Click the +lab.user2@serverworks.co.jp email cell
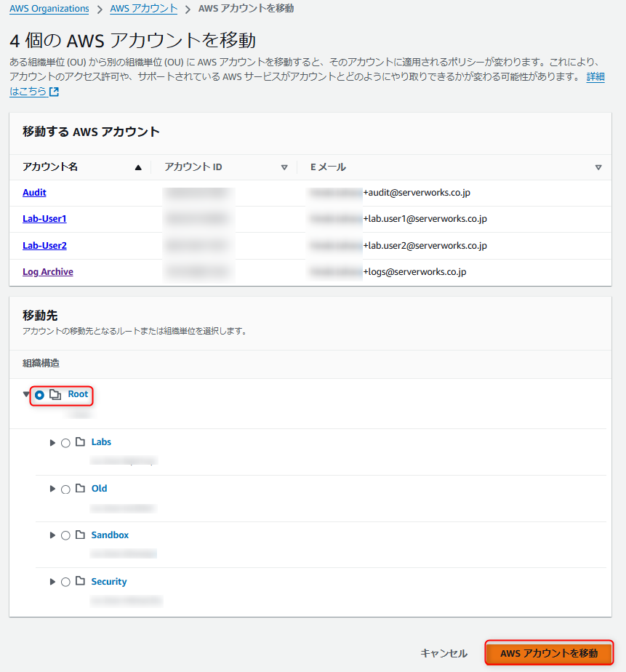This screenshot has height=672, width=626. click(x=425, y=246)
